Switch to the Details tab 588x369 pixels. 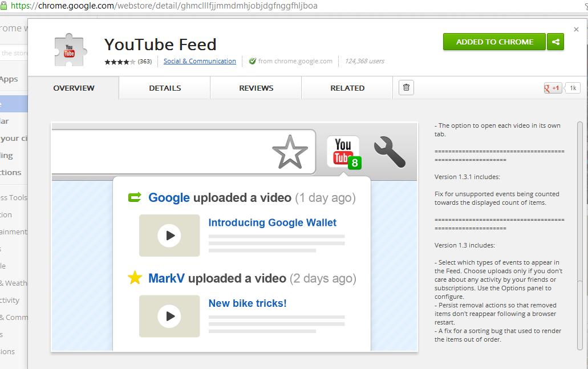tap(165, 88)
